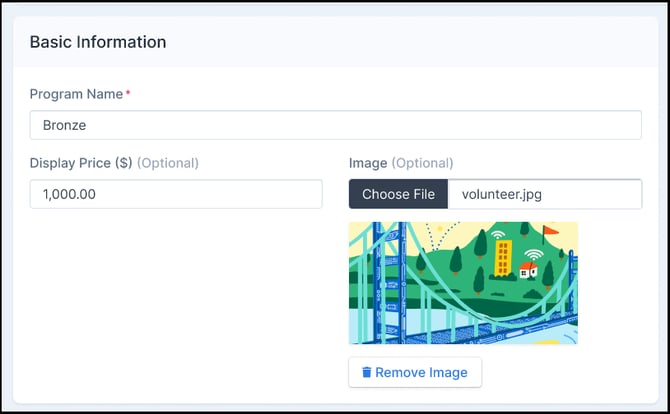Click the volunteer.jpg file name box

(x=545, y=194)
